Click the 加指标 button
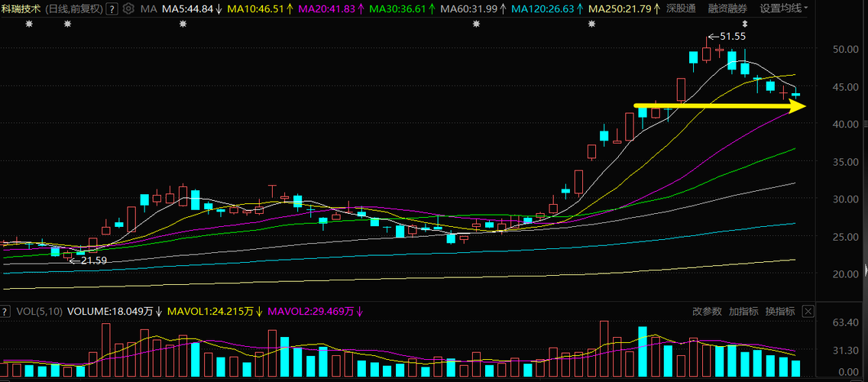Screen dimensions: 868x382 coord(743,312)
